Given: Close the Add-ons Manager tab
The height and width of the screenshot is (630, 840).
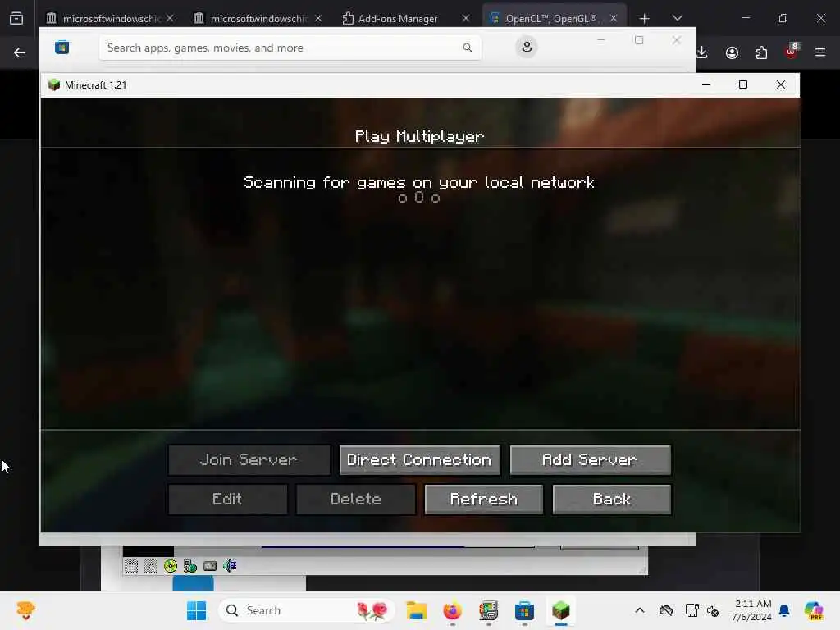Looking at the screenshot, I should coord(466,18).
